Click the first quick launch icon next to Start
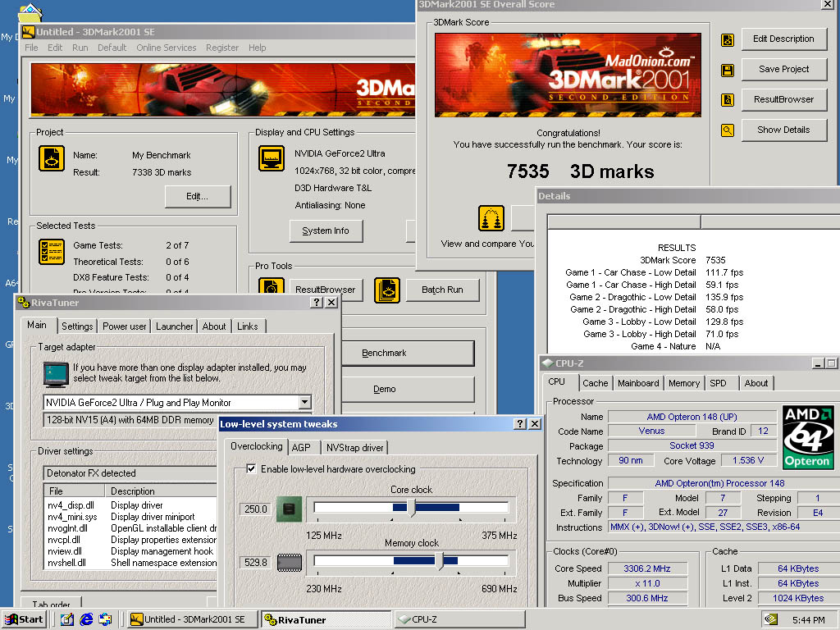Screen dimensions: 840x630 [x=67, y=619]
